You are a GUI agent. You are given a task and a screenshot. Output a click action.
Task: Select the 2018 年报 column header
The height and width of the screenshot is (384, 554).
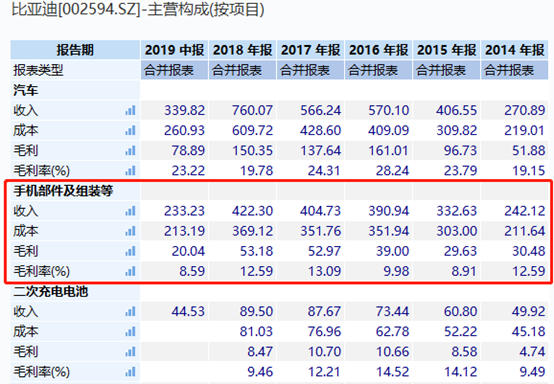point(242,50)
